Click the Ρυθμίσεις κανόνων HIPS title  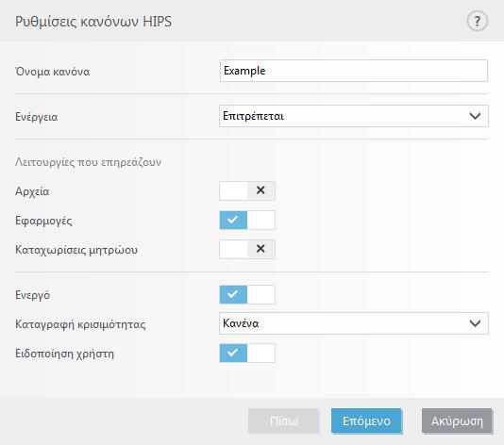93,22
